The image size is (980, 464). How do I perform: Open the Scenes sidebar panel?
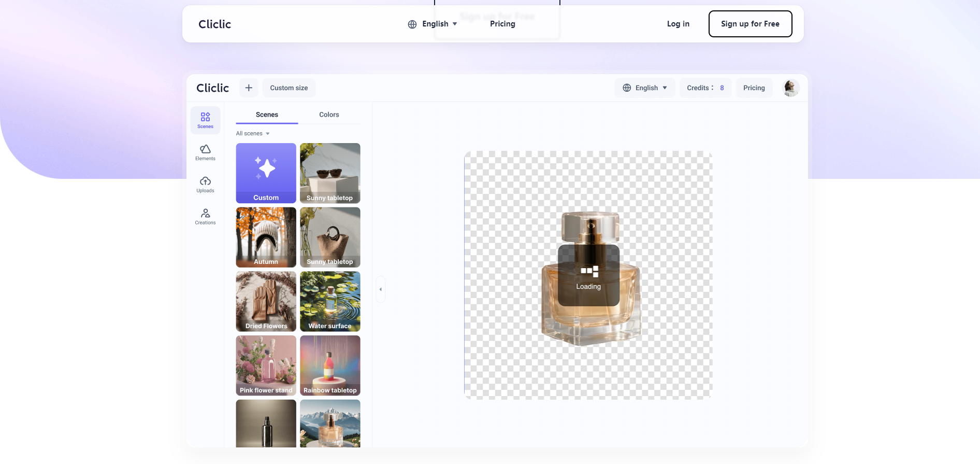(205, 120)
